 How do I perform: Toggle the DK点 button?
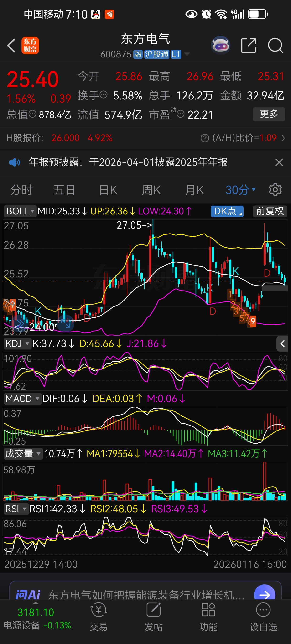[x=227, y=211]
